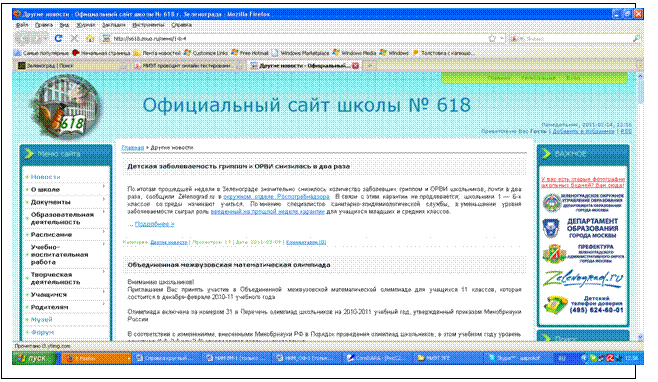Click the Детский телефон доверия banner
This screenshot has height=382, width=658.
[x=583, y=304]
